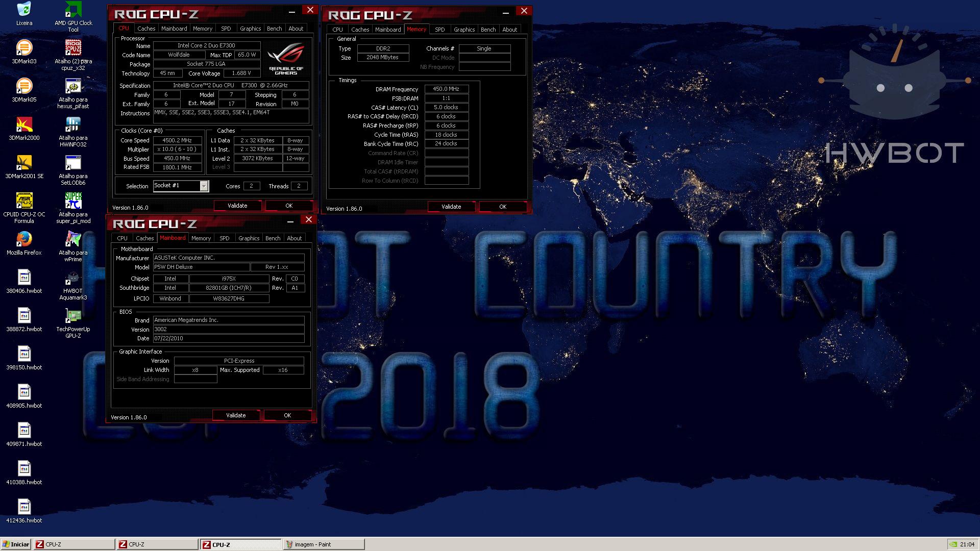980x551 pixels.
Task: Open the HWiNFO32 shortcut icon
Action: 73,124
